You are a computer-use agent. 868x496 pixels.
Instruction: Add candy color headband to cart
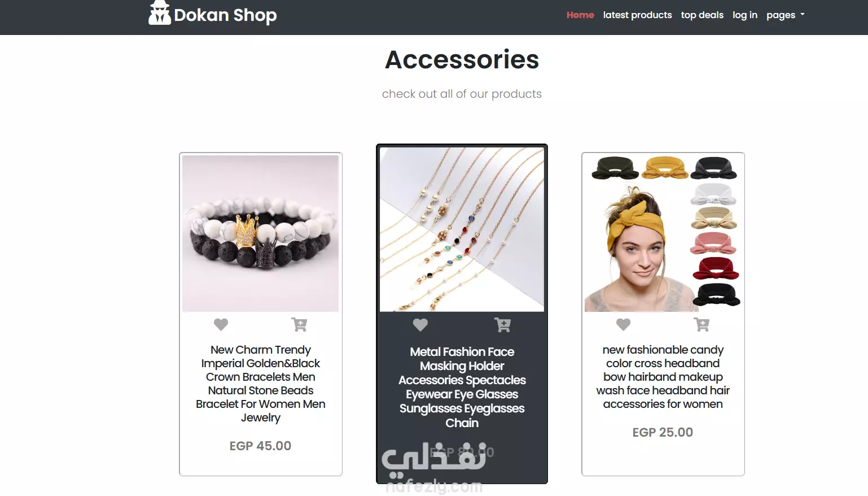[x=702, y=324]
